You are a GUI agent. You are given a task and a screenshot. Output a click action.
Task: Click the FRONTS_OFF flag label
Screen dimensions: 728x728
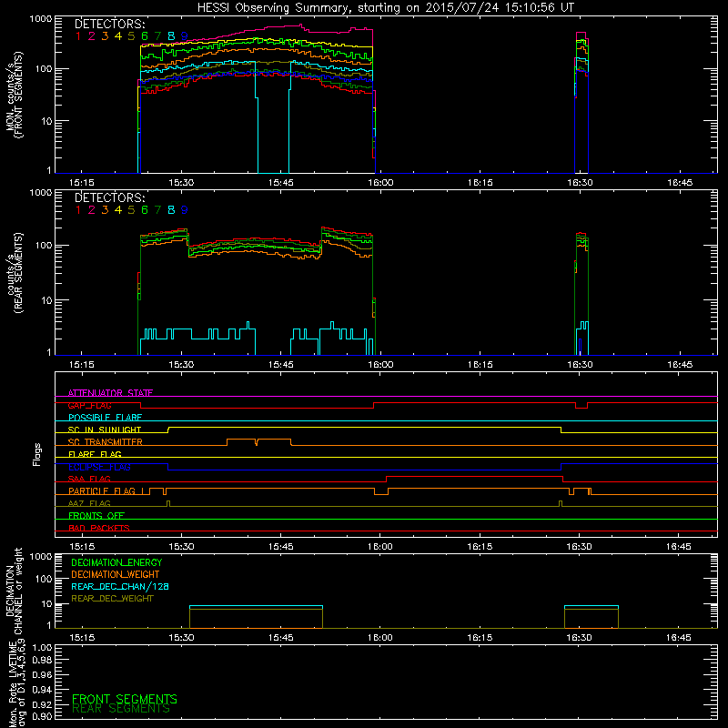96,516
